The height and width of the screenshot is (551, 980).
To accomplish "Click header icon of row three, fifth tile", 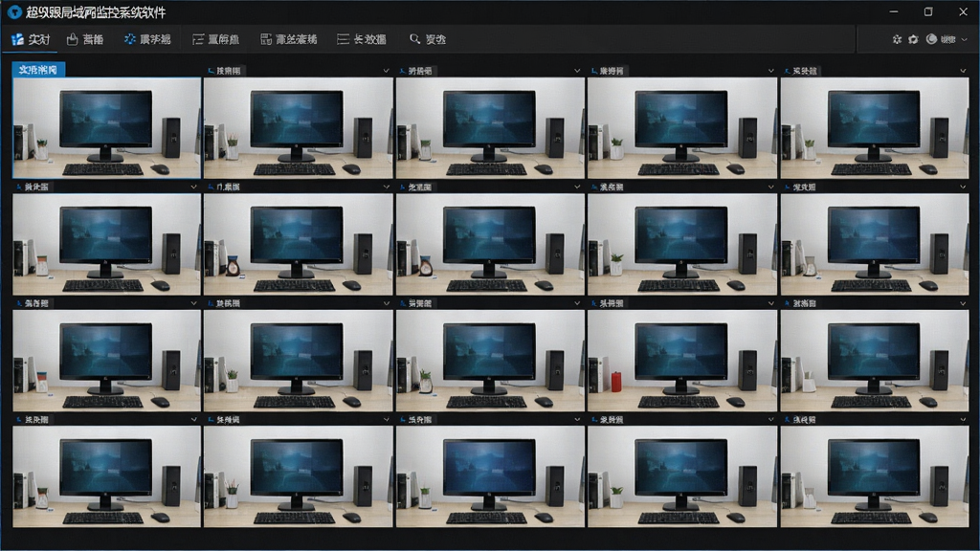I will click(788, 303).
